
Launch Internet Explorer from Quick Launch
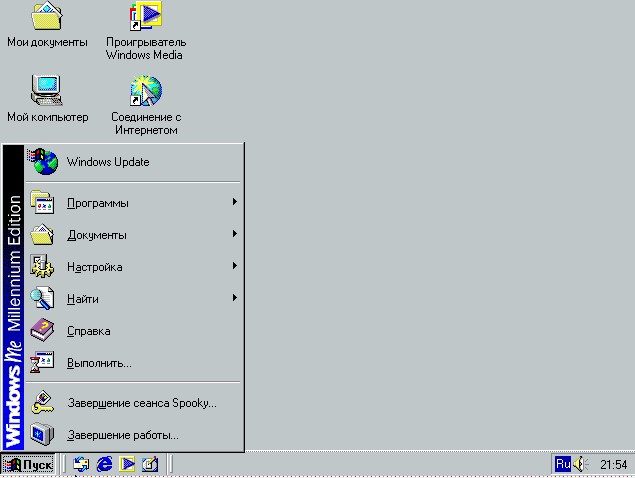tap(104, 464)
